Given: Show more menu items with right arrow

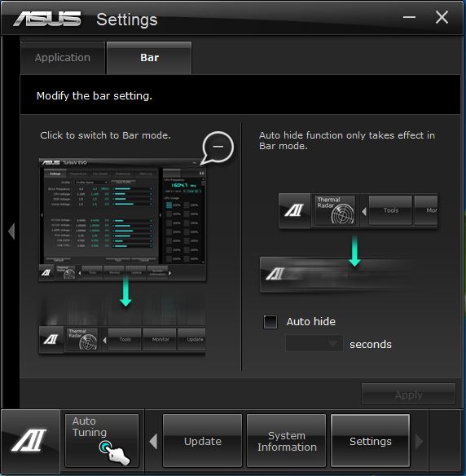Looking at the screenshot, I should [419, 441].
